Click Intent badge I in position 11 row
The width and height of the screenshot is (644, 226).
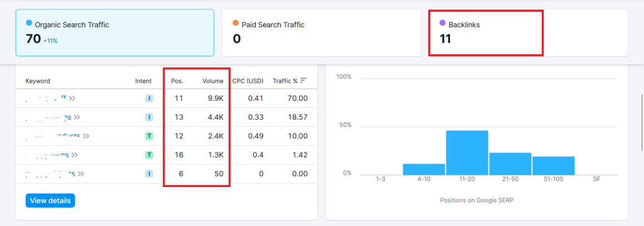tap(149, 98)
